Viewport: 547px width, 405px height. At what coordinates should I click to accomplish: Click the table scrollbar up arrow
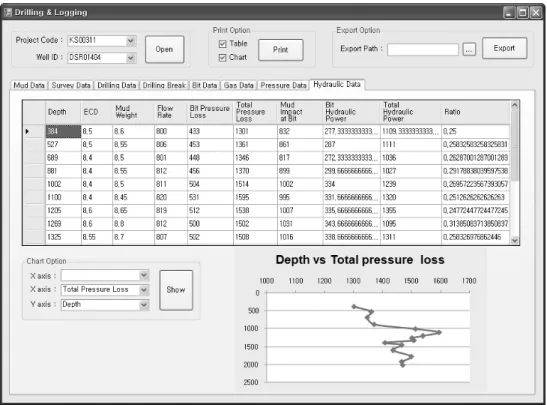pyautogui.click(x=515, y=105)
